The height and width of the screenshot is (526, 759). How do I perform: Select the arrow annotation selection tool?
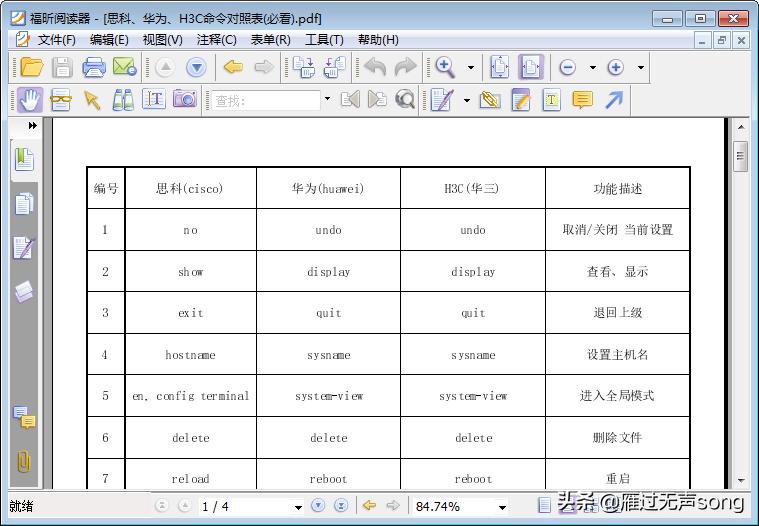point(92,100)
